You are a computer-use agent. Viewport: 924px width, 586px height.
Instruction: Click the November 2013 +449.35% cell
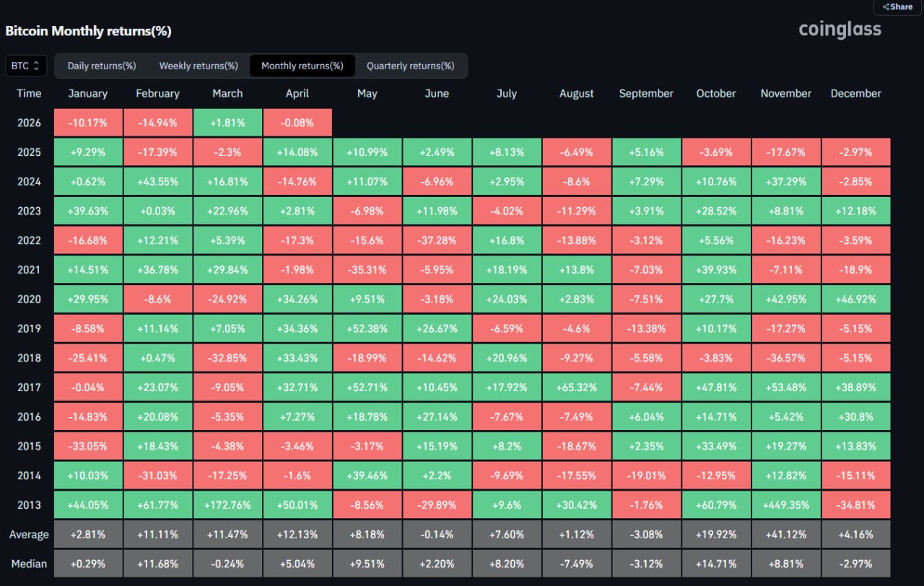tap(785, 505)
